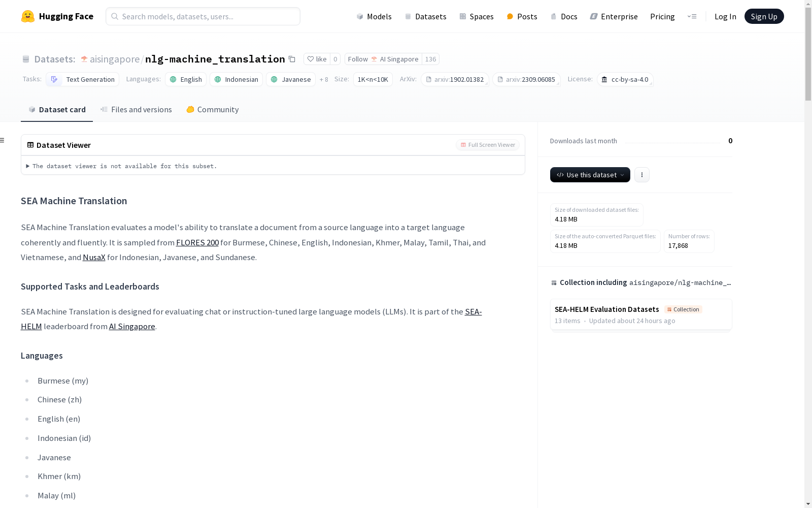
Task: Open Docs in the top navigation
Action: coord(564,16)
